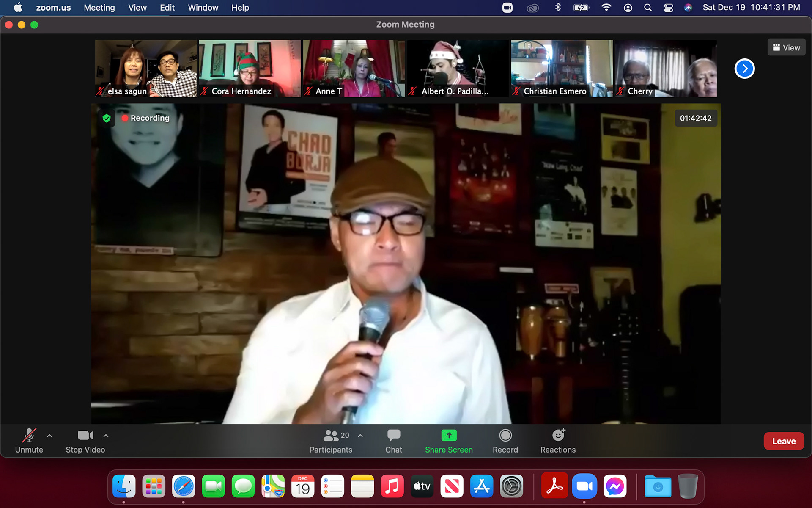Open the Participants panel icon
This screenshot has width=812, height=508.
pos(331,436)
